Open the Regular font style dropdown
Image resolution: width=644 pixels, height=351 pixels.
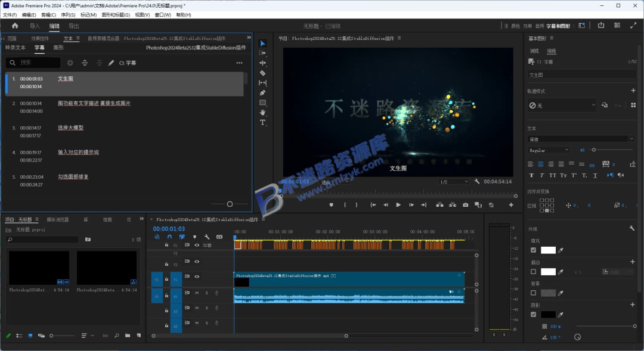coord(549,150)
